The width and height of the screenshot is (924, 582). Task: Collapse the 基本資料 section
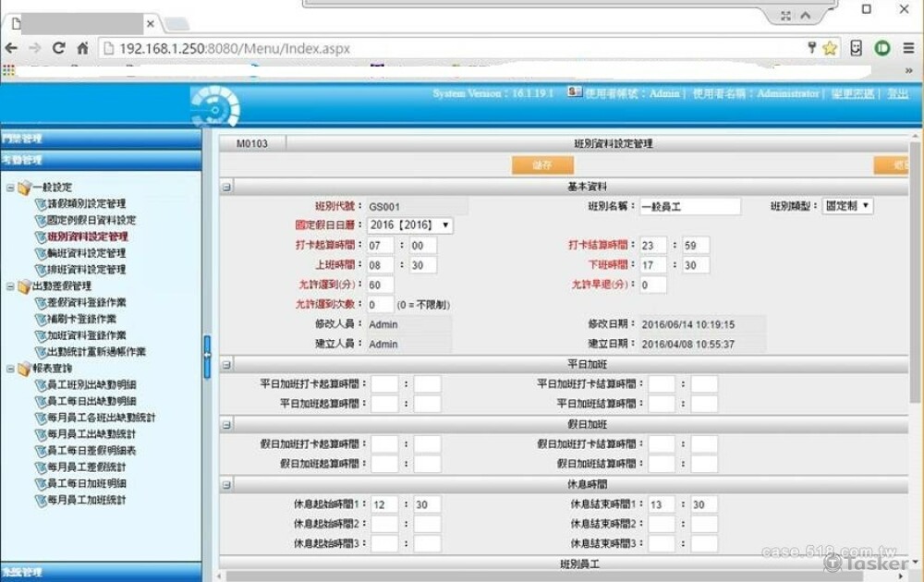(225, 185)
